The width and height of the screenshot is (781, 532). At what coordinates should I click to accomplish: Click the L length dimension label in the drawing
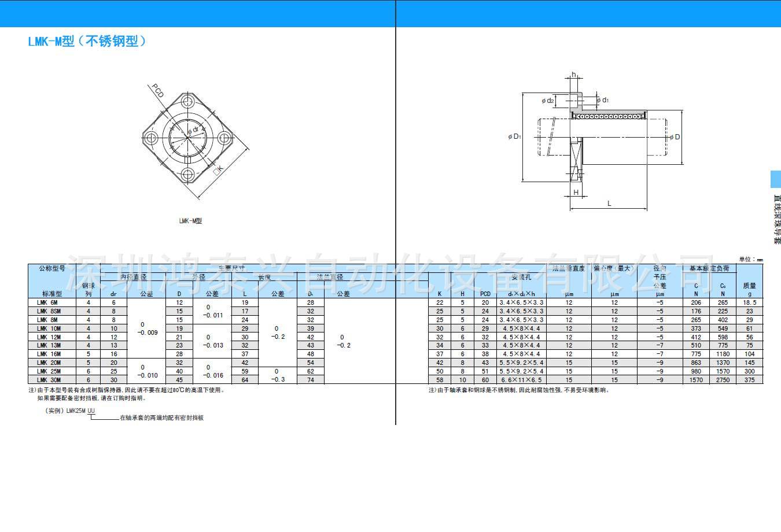coord(609,203)
